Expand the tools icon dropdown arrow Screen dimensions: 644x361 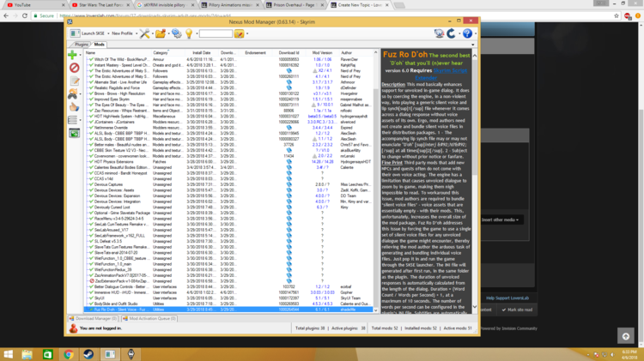coord(152,33)
